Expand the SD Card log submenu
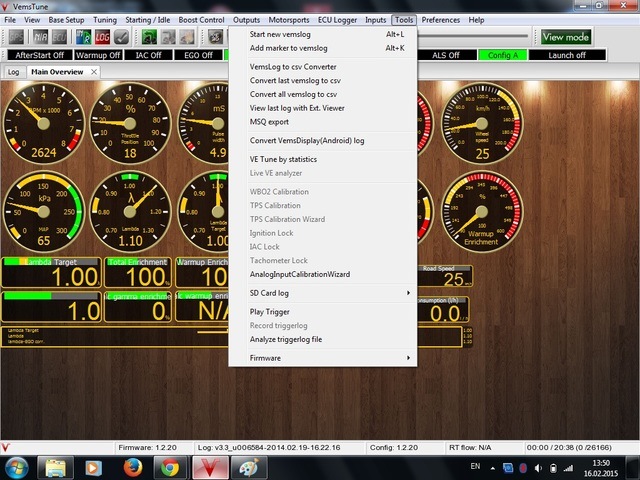 point(323,293)
